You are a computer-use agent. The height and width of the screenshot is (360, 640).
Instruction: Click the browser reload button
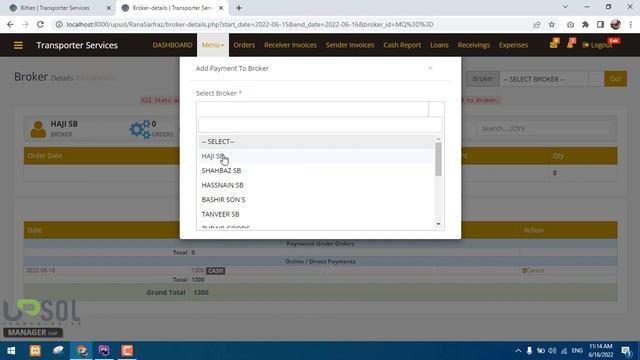coord(40,24)
